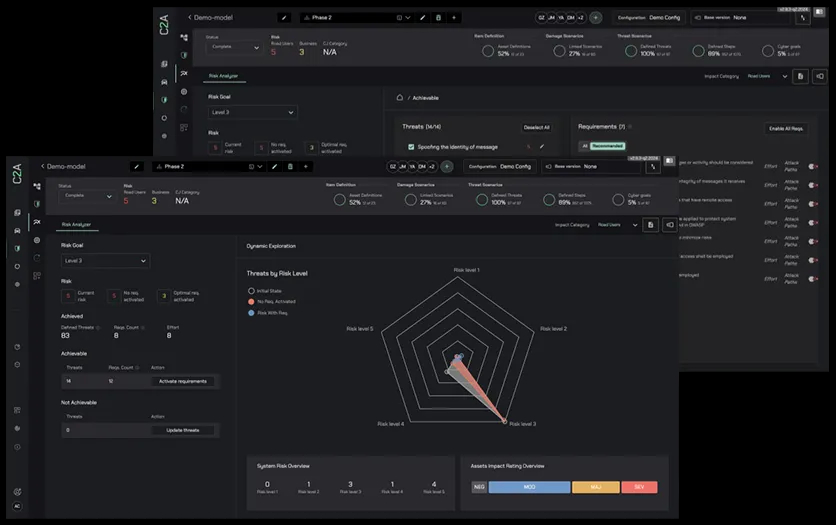Click the home icon in the Achievable breadcrumb

pyautogui.click(x=400, y=98)
